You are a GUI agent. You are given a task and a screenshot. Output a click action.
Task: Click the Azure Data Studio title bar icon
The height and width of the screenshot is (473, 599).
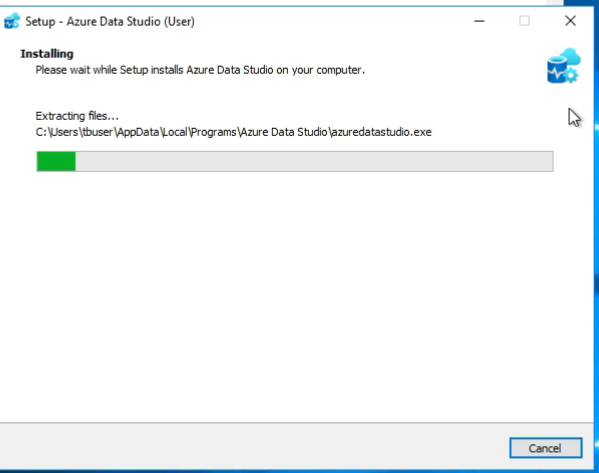point(12,21)
